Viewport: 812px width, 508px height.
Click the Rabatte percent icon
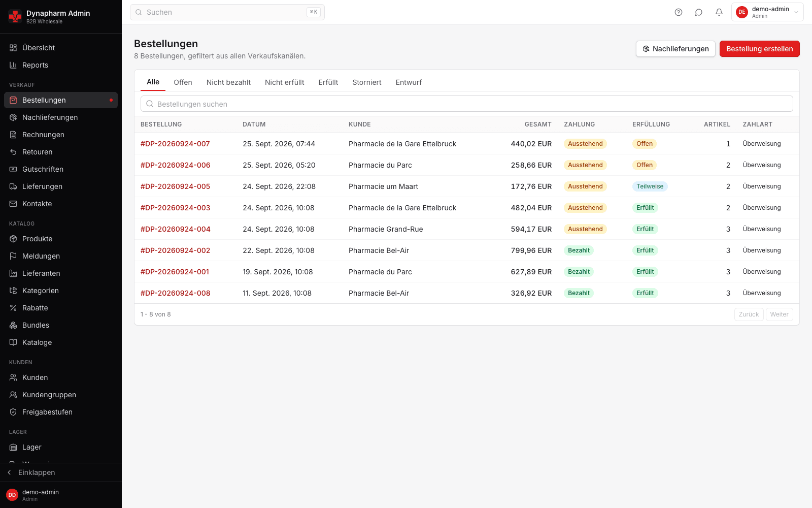click(x=13, y=308)
